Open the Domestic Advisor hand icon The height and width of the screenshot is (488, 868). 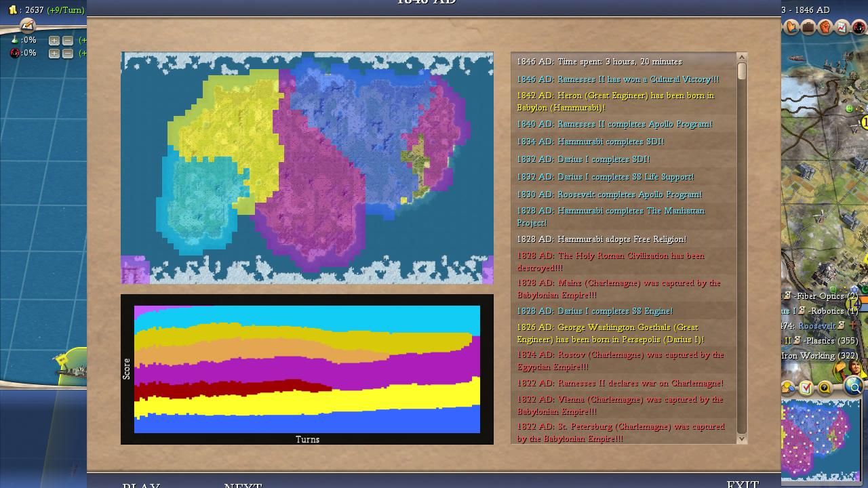(x=792, y=27)
